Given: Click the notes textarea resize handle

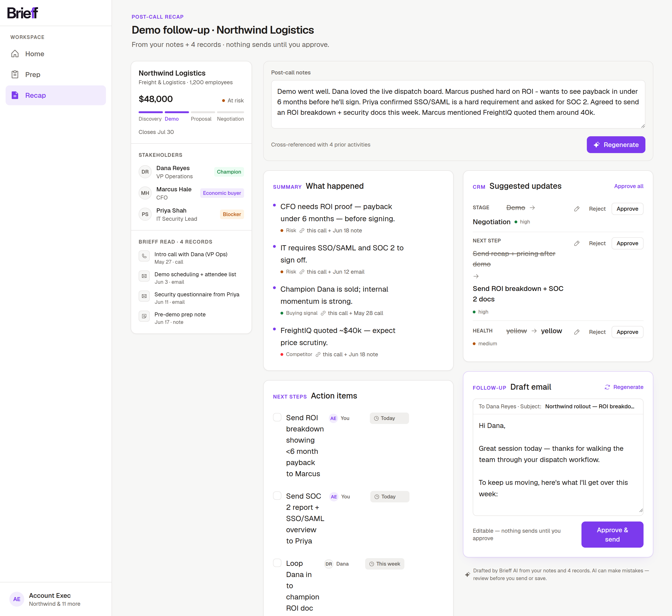Looking at the screenshot, I should 643,126.
